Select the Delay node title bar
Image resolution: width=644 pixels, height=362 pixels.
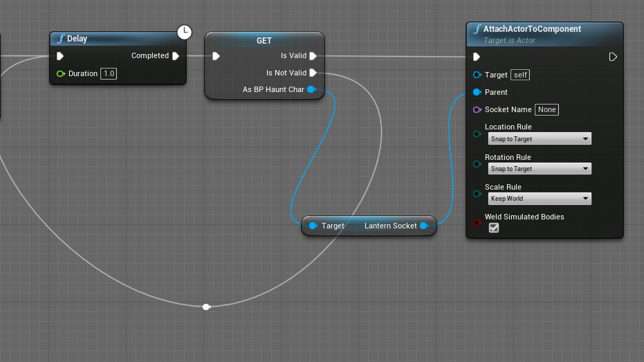(111, 39)
